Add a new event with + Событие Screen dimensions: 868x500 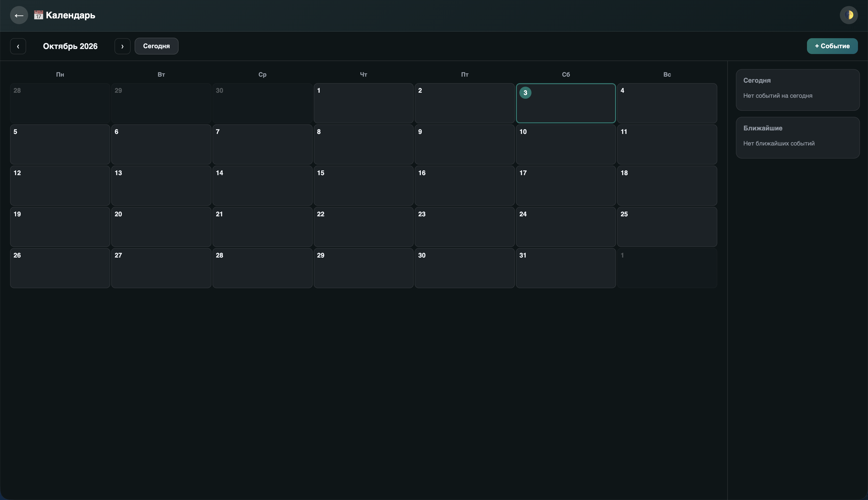[x=832, y=46]
